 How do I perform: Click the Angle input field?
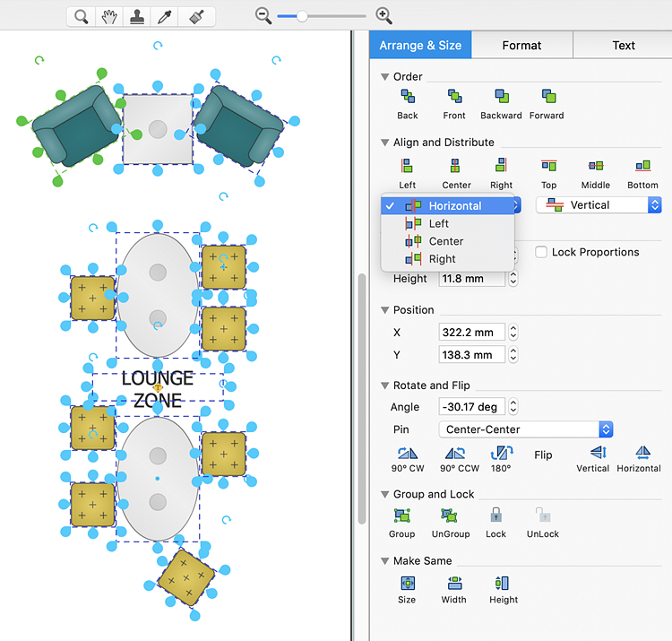(x=472, y=406)
